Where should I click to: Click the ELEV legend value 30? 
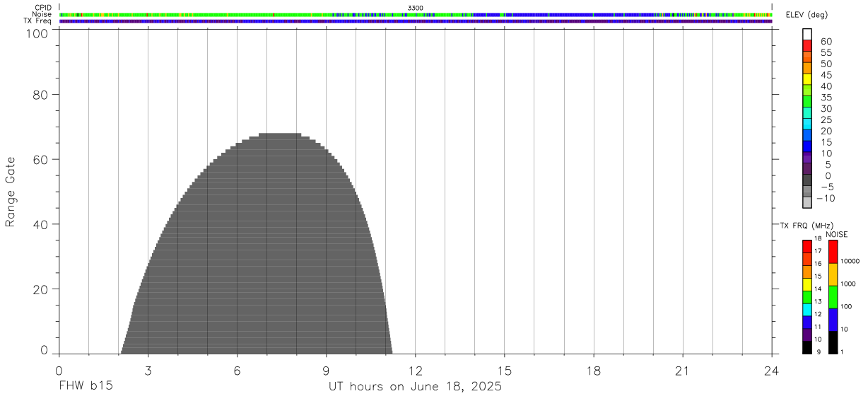[x=826, y=108]
